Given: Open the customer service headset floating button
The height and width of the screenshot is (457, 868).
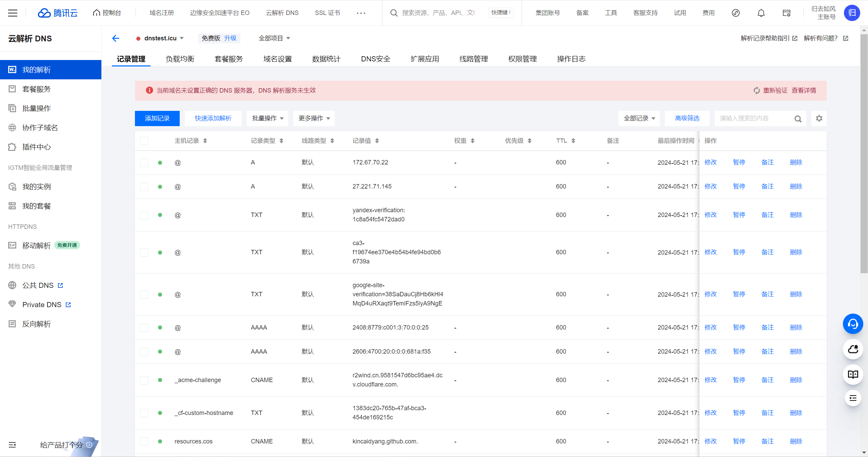Looking at the screenshot, I should pos(853,324).
